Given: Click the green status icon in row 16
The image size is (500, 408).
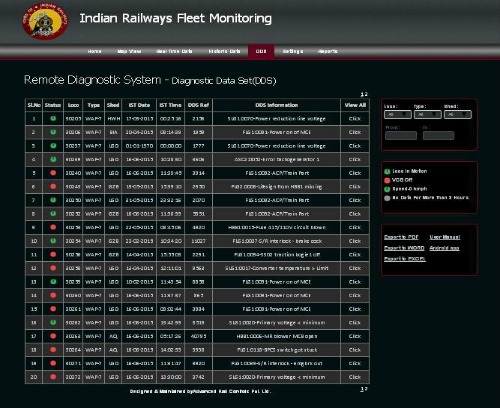Looking at the screenshot, I should pyautogui.click(x=53, y=322).
